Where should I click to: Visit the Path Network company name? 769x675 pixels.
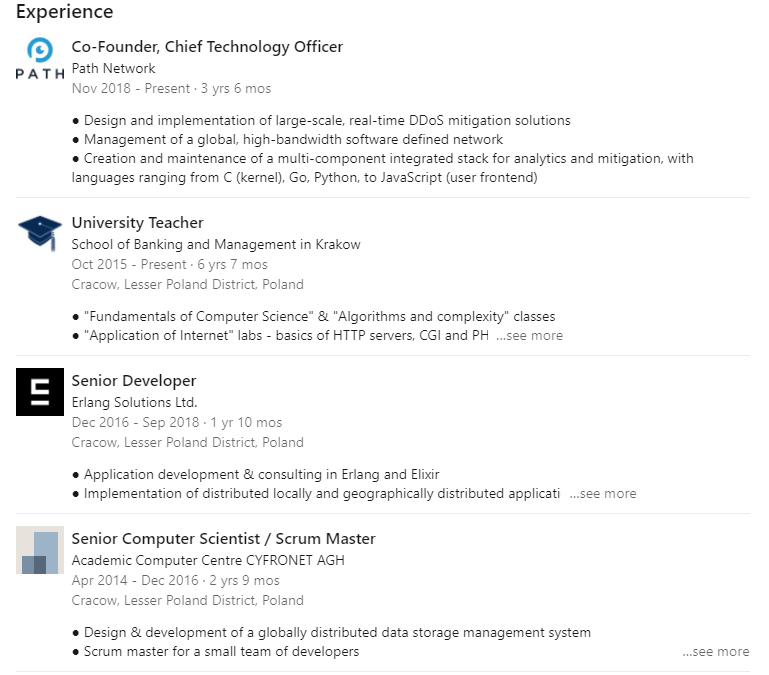pos(113,69)
